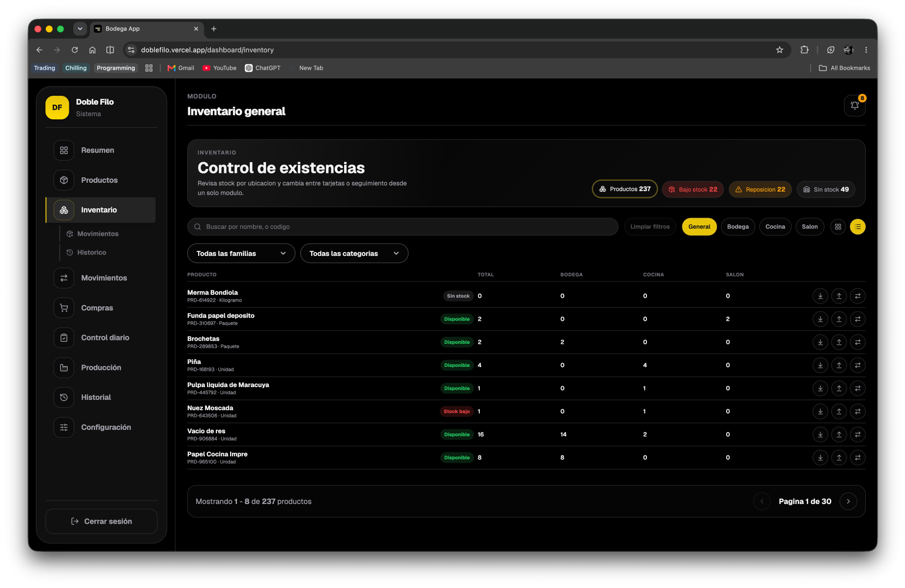905x588 pixels.
Task: Click upload icon for Merma Bondiola row
Action: click(839, 296)
